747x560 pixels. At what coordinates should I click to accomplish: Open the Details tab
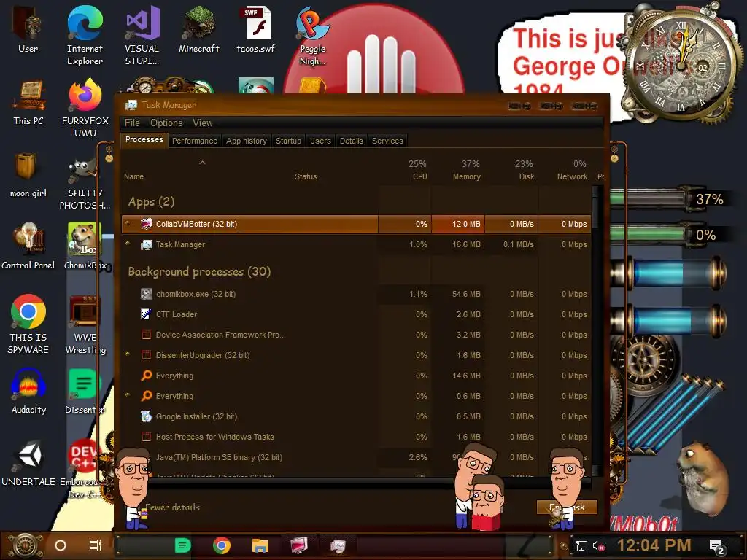click(351, 141)
